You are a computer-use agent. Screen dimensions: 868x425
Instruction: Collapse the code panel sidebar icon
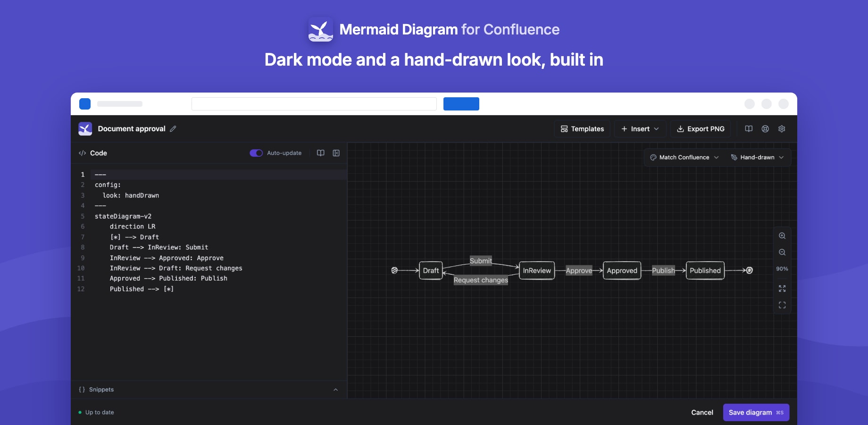pyautogui.click(x=336, y=153)
